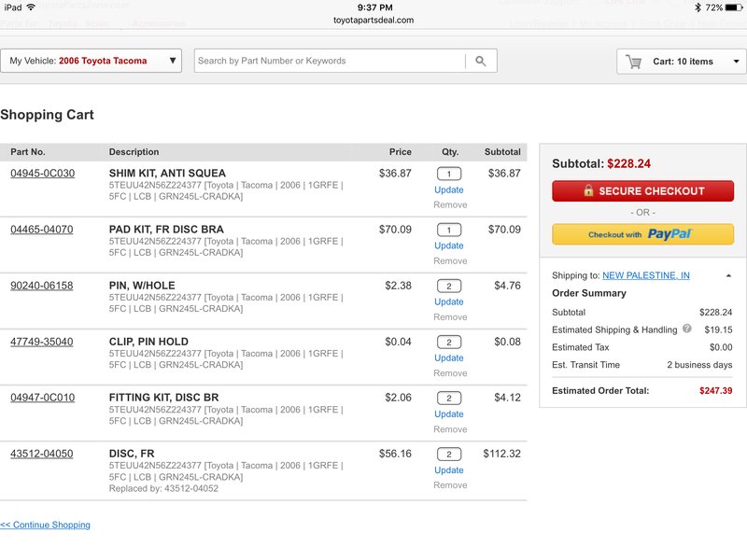The image size is (747, 560).
Task: Click quantity box for FITTING KIT row
Action: tap(449, 399)
